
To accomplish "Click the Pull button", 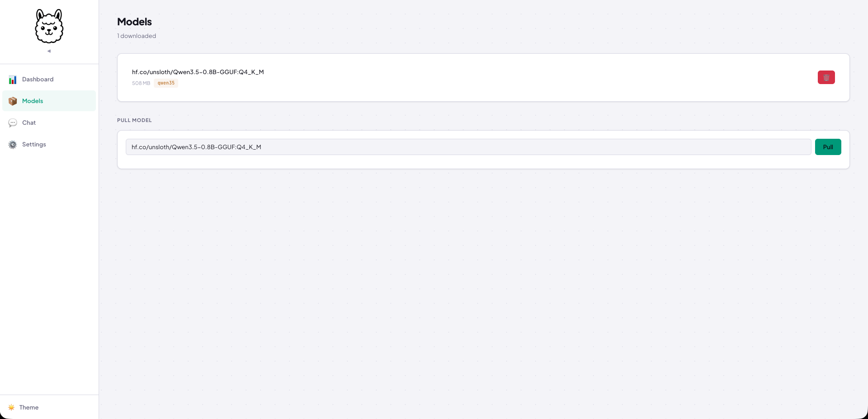I will pyautogui.click(x=828, y=147).
